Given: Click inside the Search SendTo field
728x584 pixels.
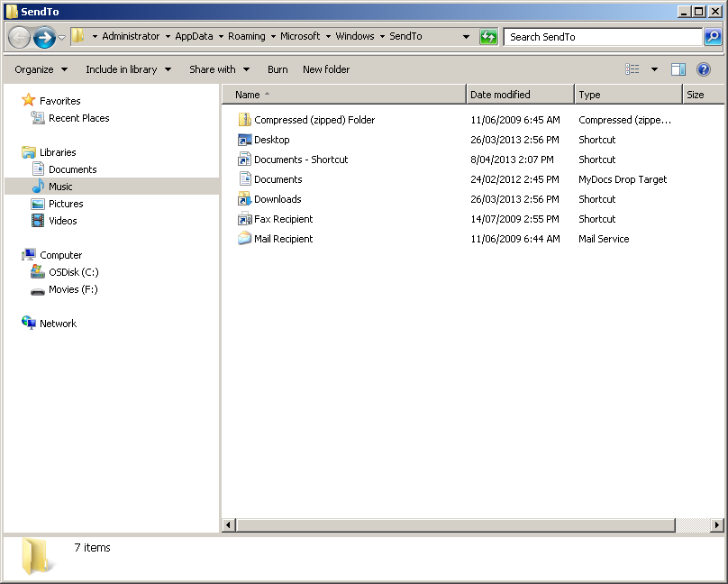Looking at the screenshot, I should tap(603, 37).
